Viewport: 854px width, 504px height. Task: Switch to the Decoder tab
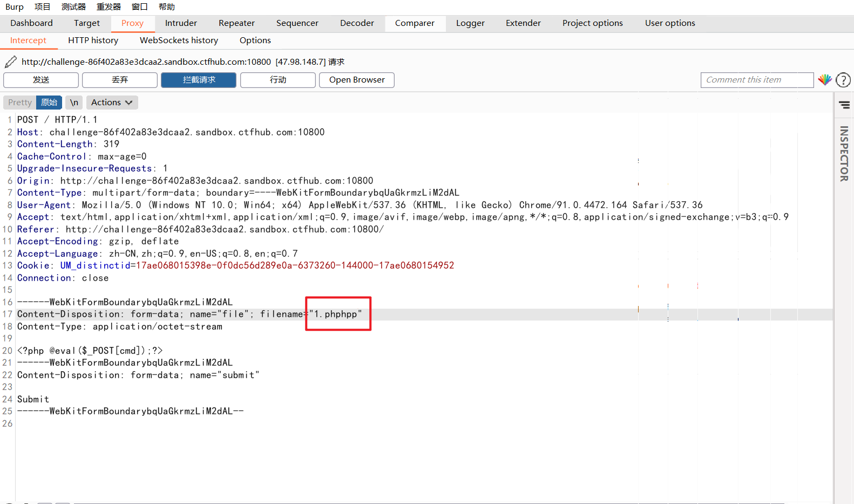(357, 23)
